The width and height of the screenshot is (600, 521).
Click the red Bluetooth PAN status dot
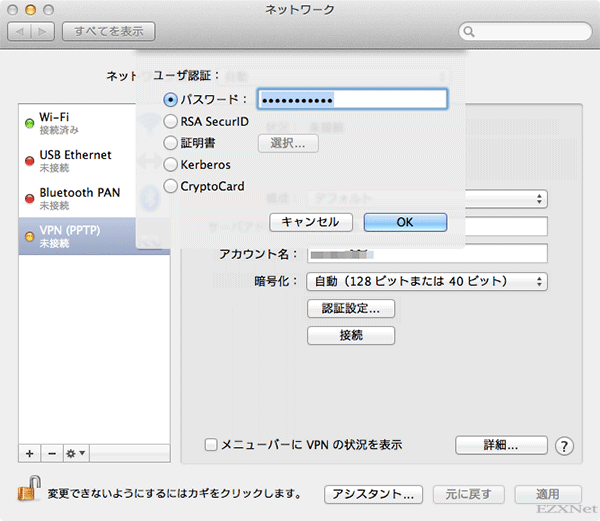[x=29, y=199]
